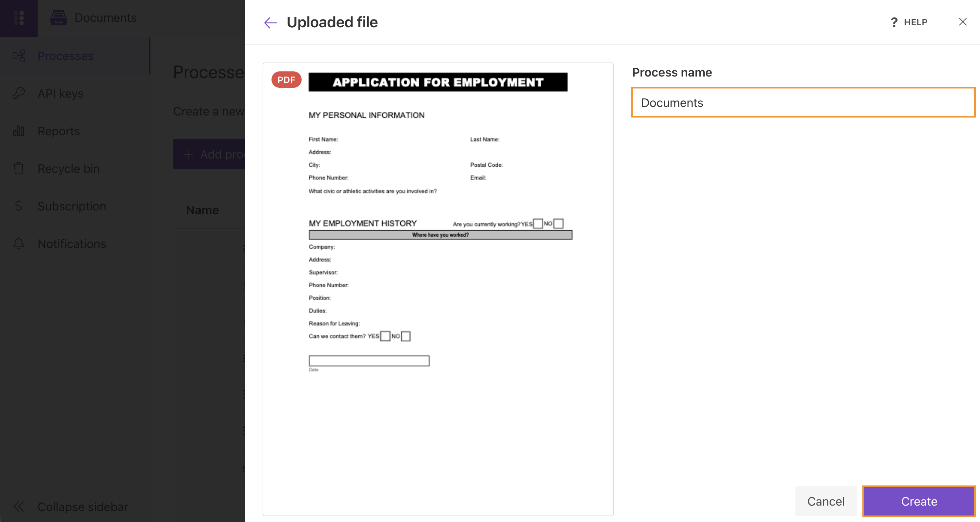Screen dimensions: 980x522
Task: Click MY PERSONAL INFORMATION heading in preview
Action: 366,115
